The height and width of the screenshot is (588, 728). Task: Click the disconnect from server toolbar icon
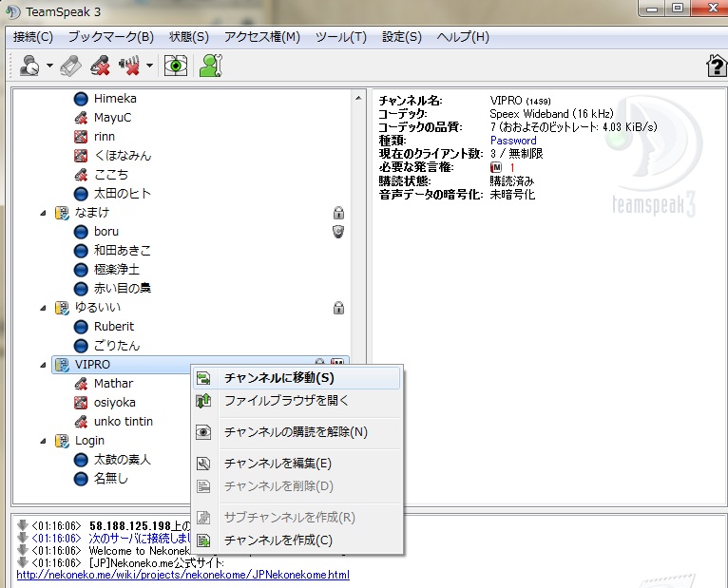[x=70, y=66]
